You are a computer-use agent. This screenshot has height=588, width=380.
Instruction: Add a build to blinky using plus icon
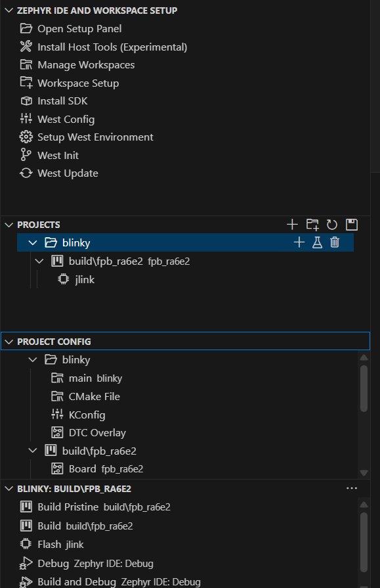click(x=299, y=242)
